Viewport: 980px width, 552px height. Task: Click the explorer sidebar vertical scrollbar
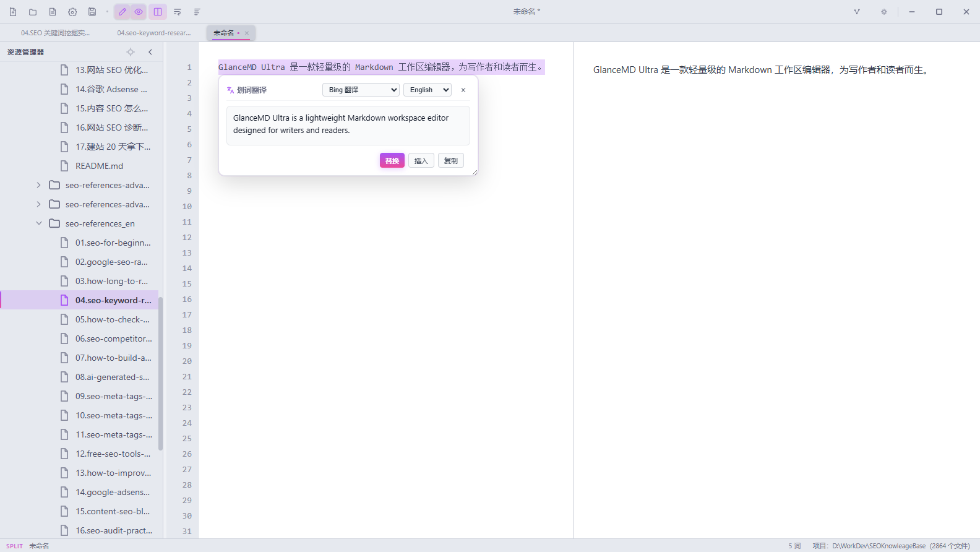click(x=160, y=374)
